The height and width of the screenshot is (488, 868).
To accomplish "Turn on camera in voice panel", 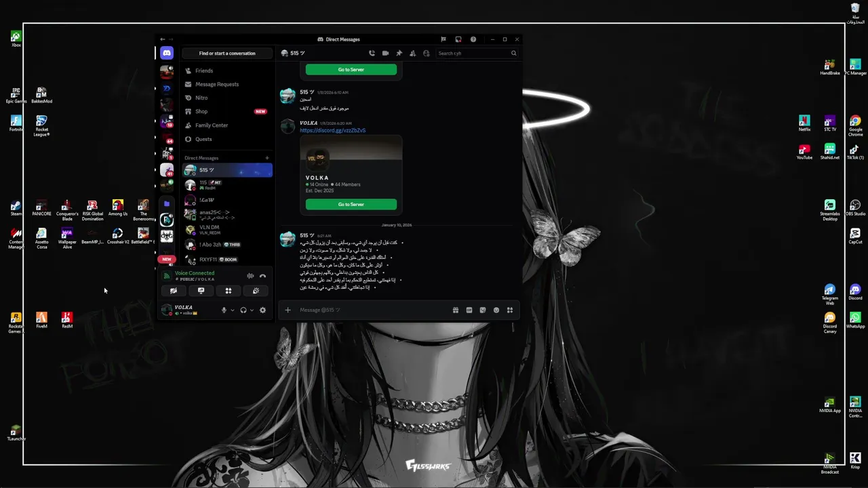I will tap(174, 291).
